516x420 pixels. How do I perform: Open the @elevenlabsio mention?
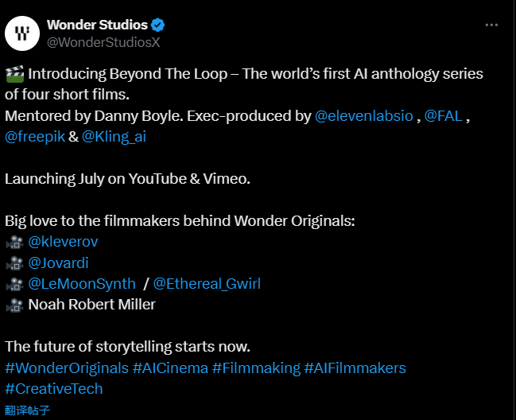(x=364, y=116)
